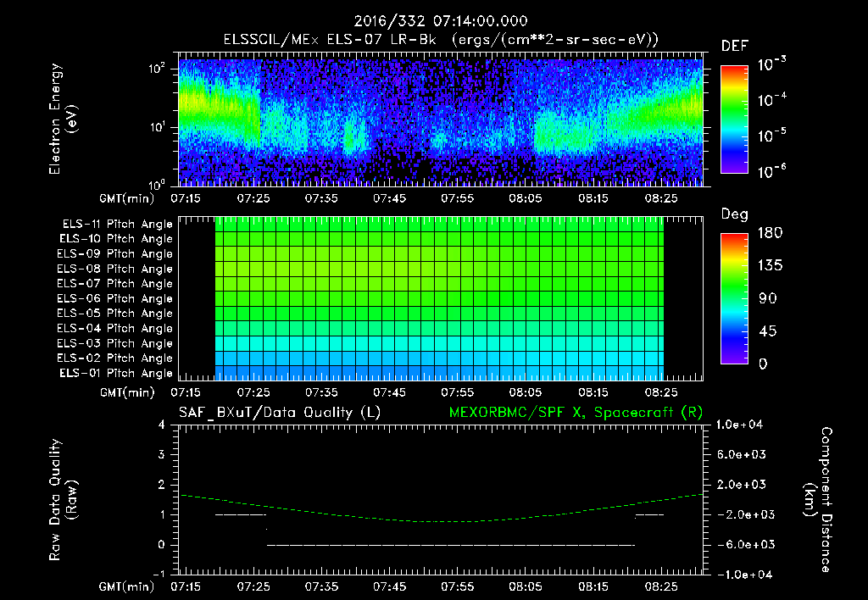Click the 1.0e+04 right axis tick label
Image resolution: width=868 pixels, height=600 pixels.
[740, 425]
